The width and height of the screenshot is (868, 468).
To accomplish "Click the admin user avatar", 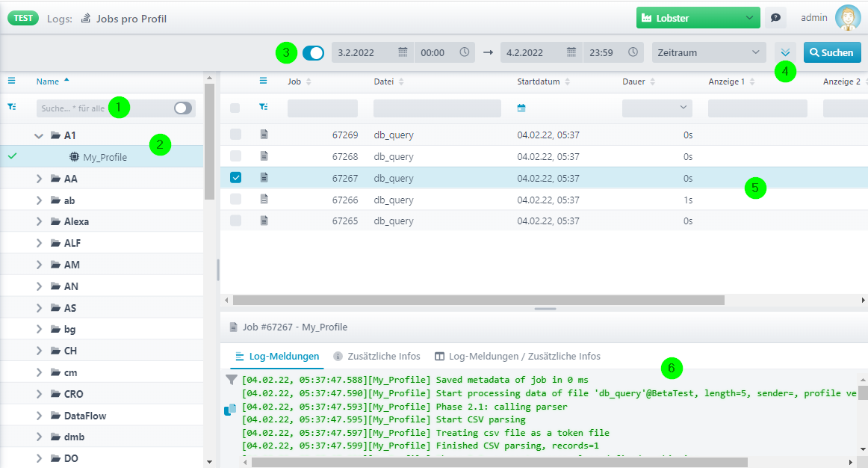I will 848,18.
